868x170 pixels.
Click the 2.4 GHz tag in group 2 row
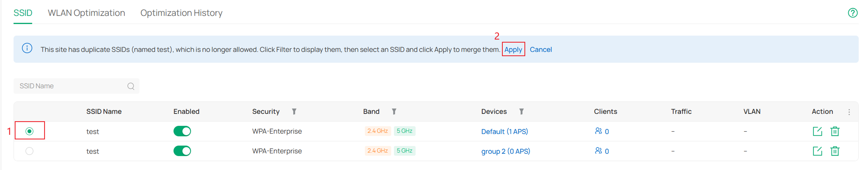click(x=377, y=151)
